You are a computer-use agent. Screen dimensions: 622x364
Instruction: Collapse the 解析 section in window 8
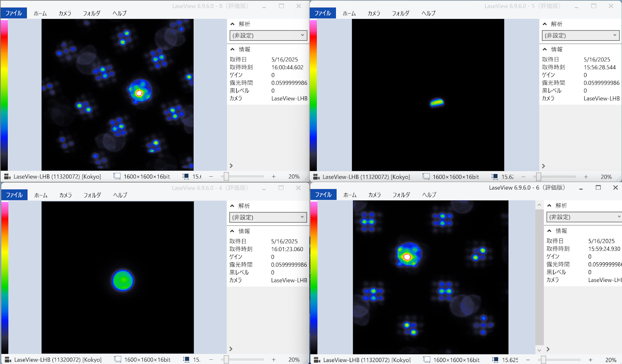tap(232, 24)
